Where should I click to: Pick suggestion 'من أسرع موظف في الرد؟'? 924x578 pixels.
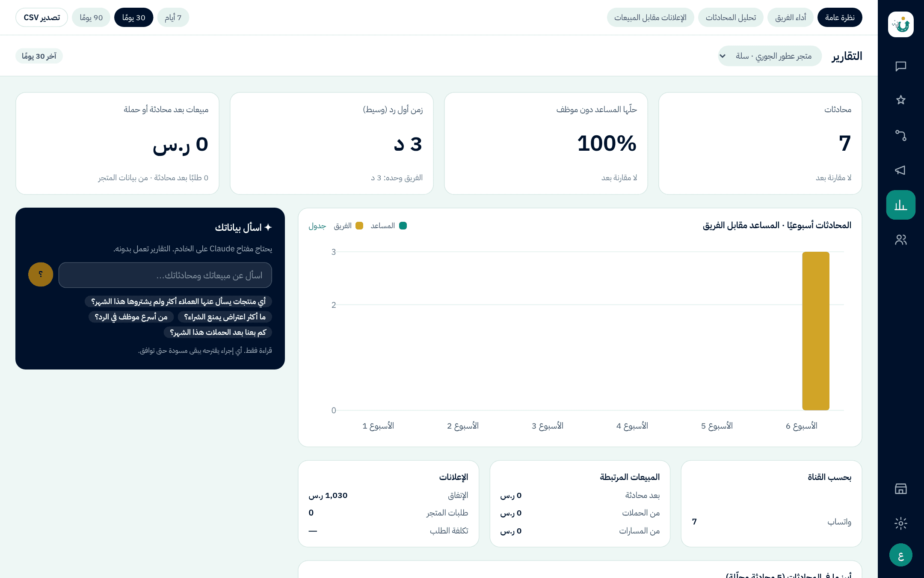click(x=131, y=317)
